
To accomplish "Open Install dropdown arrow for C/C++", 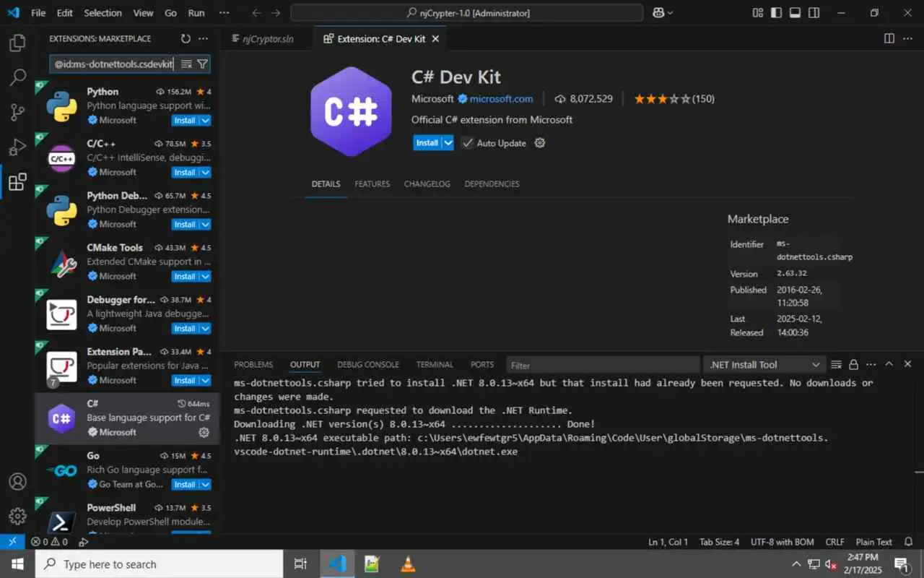I will click(x=205, y=173).
